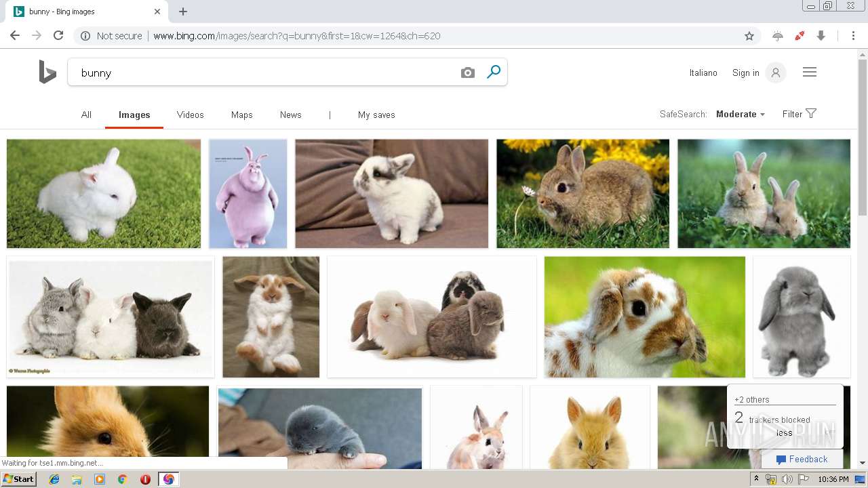Viewport: 868px width, 488px height.
Task: Click the network tray icon
Action: pyautogui.click(x=771, y=479)
